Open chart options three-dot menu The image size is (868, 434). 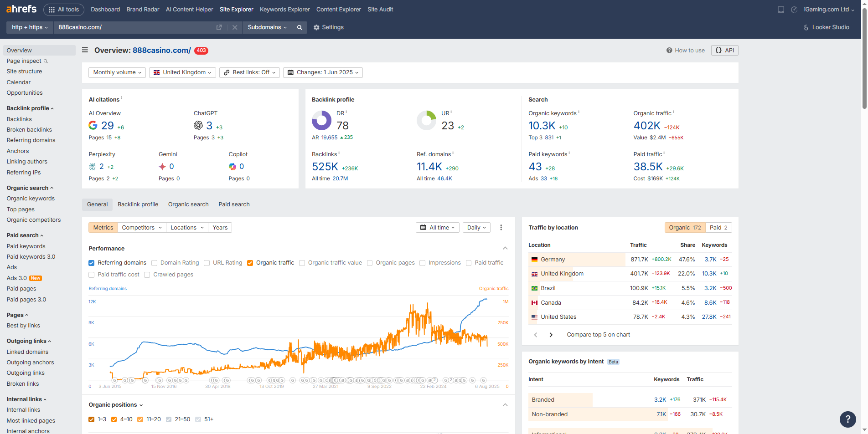point(501,228)
